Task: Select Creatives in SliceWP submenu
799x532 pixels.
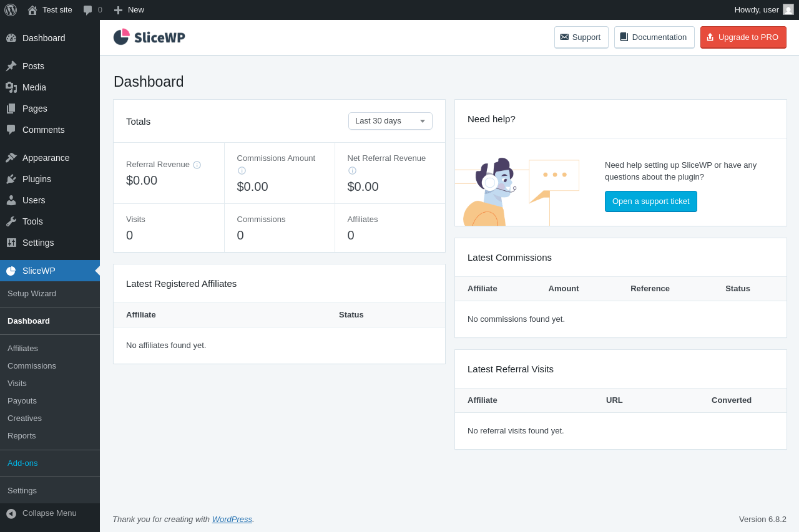Action: coord(24,418)
